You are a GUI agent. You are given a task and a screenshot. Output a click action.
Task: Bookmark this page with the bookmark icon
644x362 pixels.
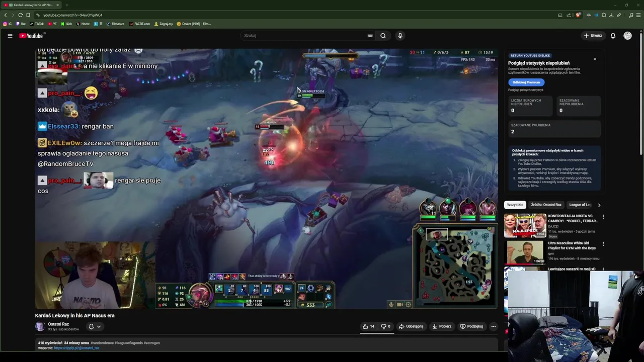tap(28, 15)
